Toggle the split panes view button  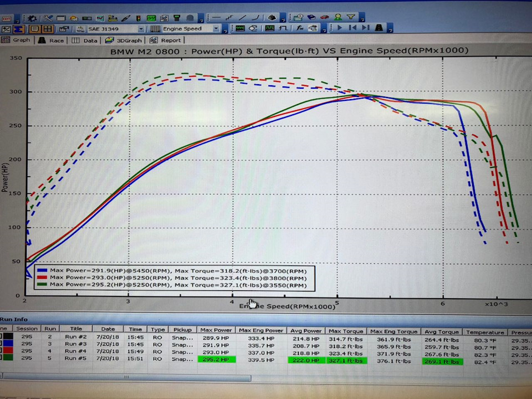click(x=48, y=29)
